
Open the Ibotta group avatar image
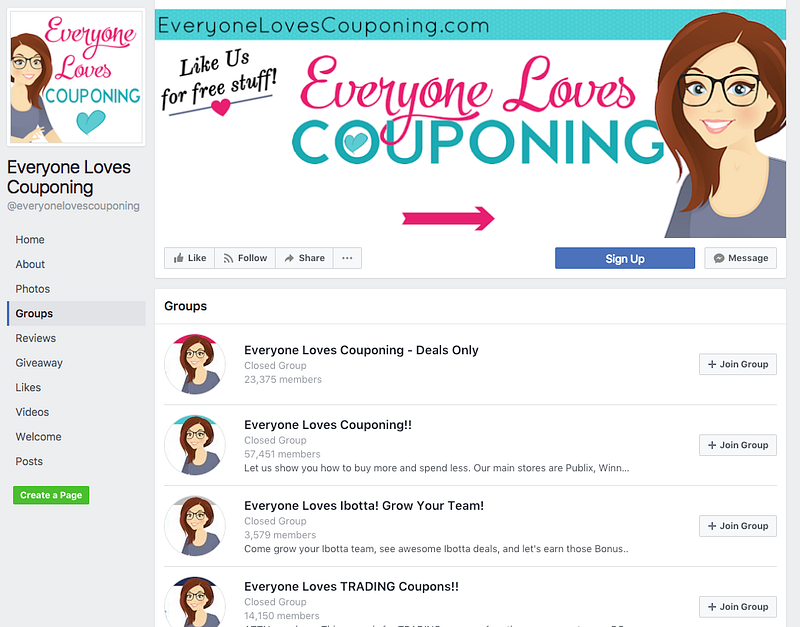coord(195,526)
